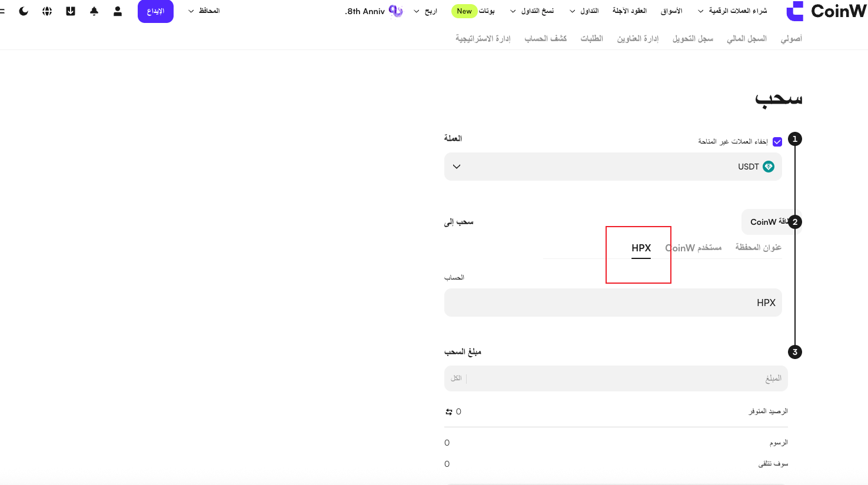Click the swap icon beside available balance

click(x=449, y=412)
